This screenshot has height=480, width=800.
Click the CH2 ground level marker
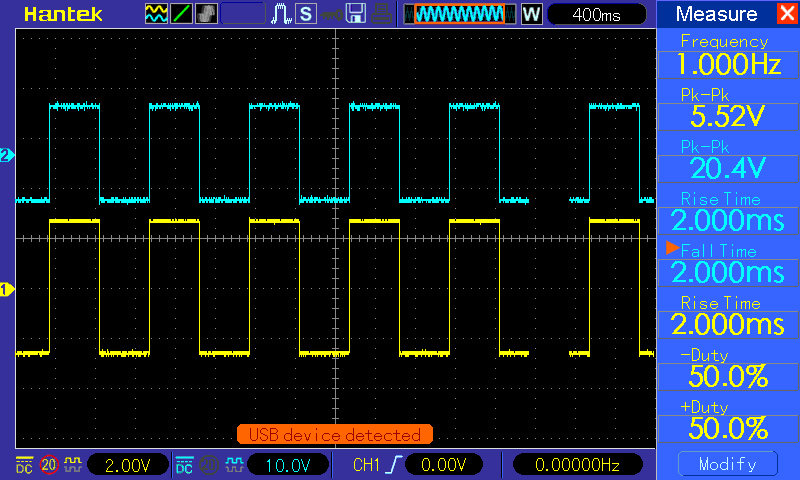pyautogui.click(x=7, y=155)
